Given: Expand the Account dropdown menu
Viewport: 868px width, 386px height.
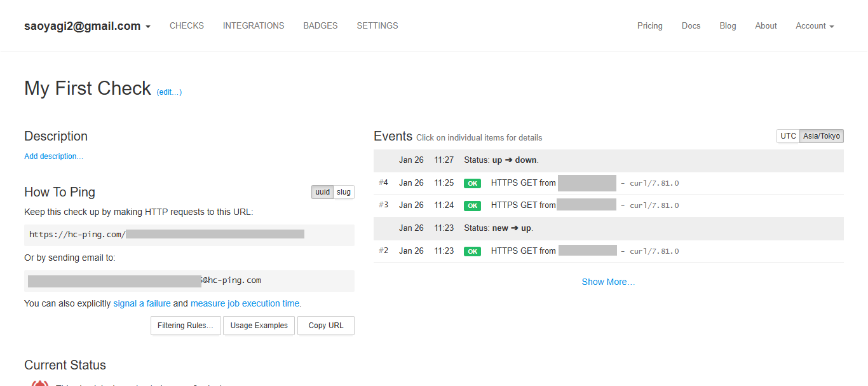Looking at the screenshot, I should 815,26.
